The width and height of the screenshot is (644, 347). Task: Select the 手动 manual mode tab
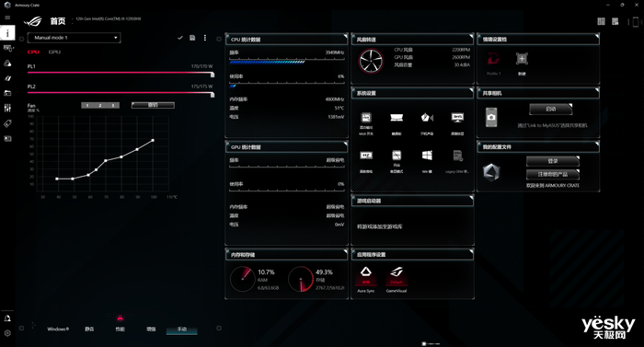[x=182, y=330]
